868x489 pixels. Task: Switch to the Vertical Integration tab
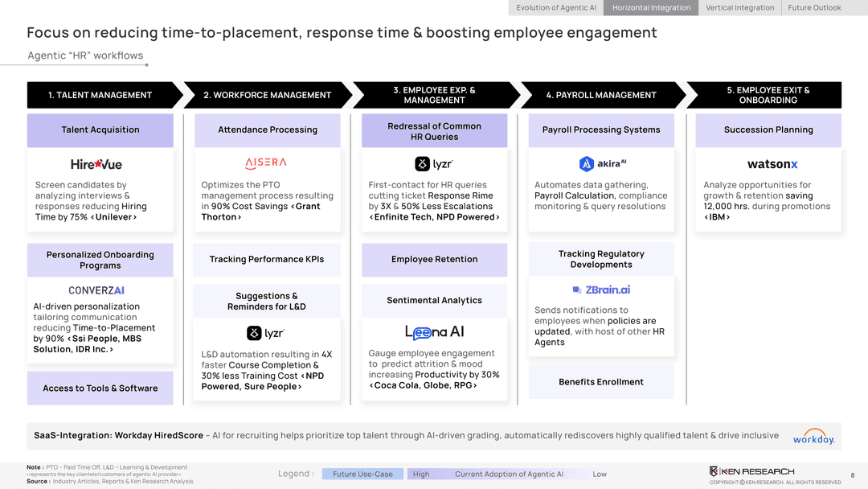point(739,8)
